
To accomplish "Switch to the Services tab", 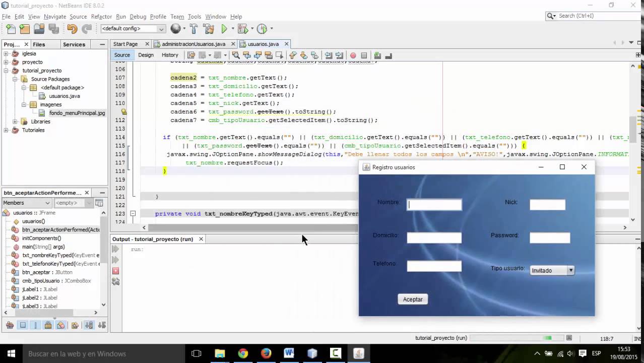I will tap(74, 44).
